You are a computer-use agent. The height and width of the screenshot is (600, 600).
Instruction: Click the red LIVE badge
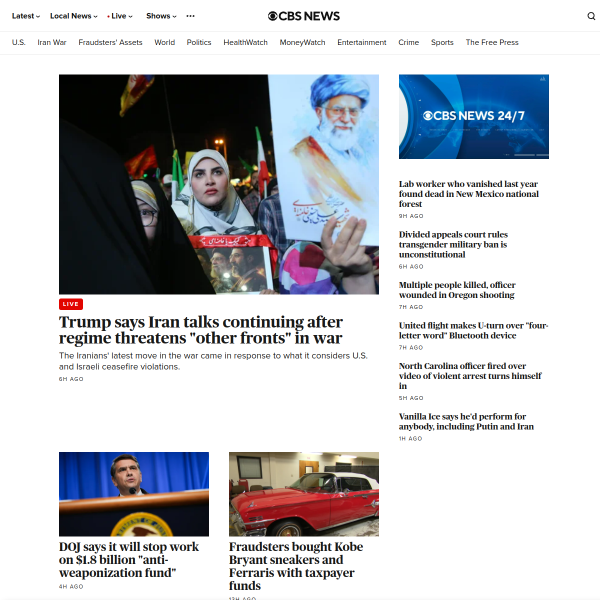71,304
